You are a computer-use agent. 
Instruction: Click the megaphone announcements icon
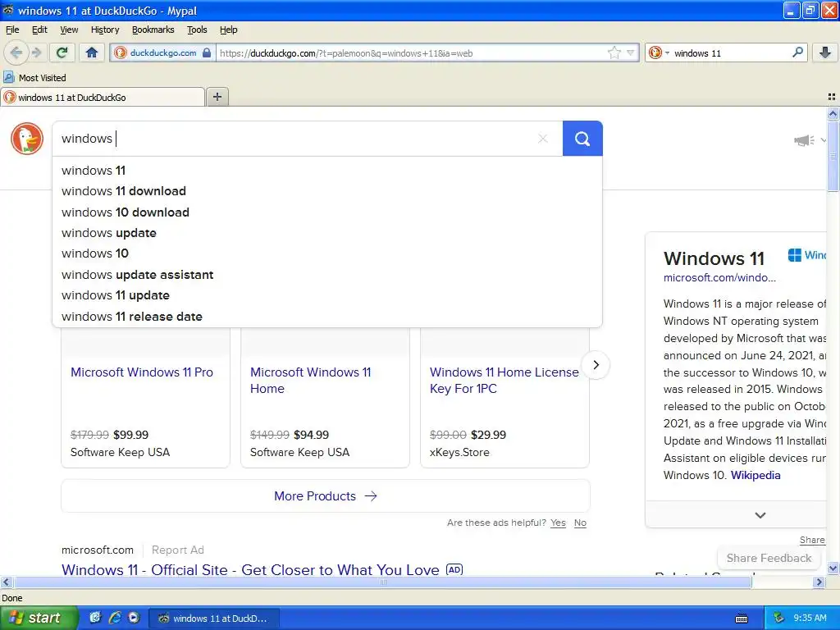(x=804, y=140)
